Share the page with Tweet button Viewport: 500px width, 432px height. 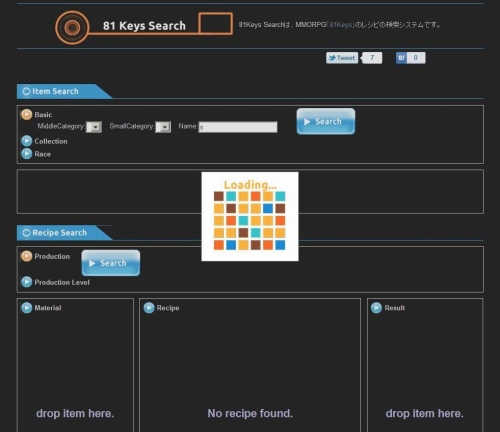pos(342,58)
